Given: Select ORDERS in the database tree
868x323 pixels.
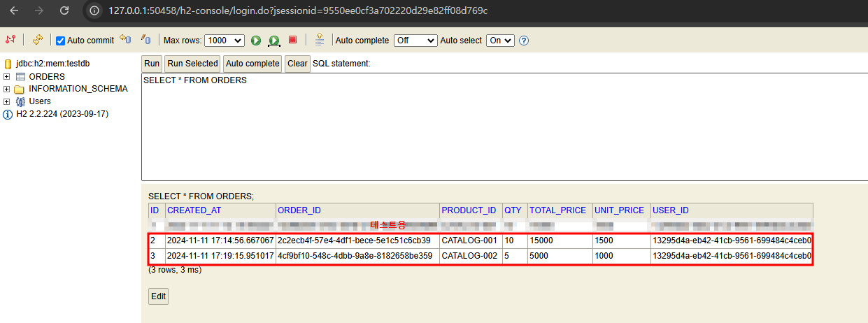Looking at the screenshot, I should 47,76.
